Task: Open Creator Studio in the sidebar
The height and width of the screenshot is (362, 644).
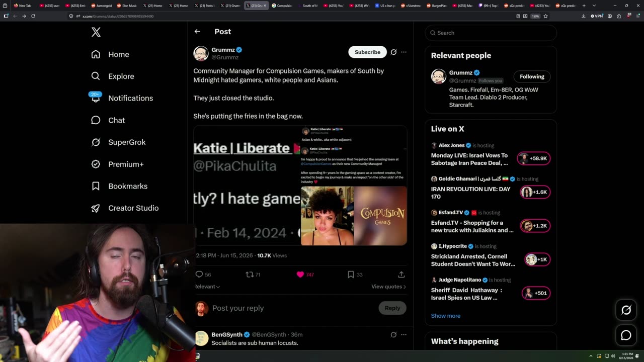Action: tap(125, 208)
